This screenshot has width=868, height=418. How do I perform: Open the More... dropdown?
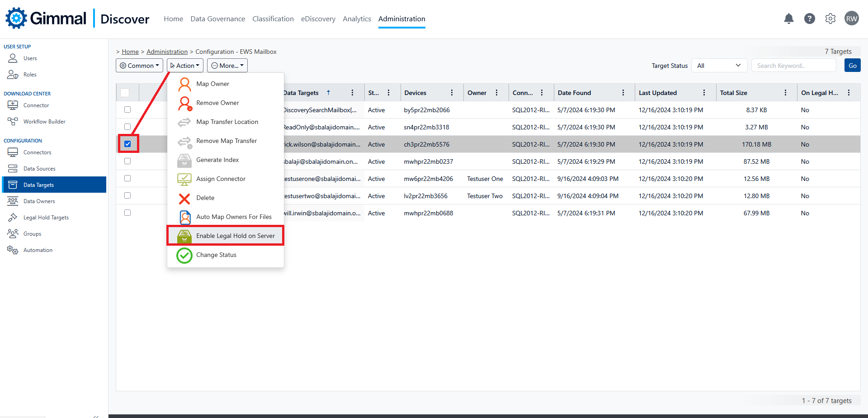click(x=227, y=65)
